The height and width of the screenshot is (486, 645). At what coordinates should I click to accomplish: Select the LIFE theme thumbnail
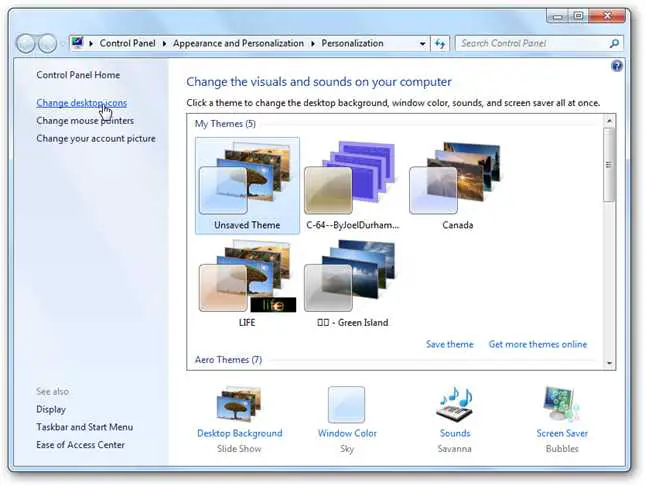(247, 284)
